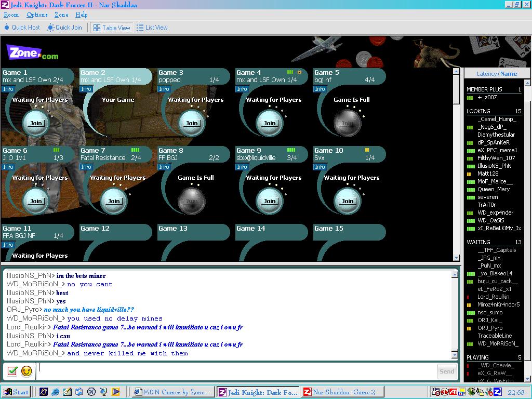The image size is (532, 399).
Task: Open Info for Game 4
Action: pyautogui.click(x=242, y=89)
